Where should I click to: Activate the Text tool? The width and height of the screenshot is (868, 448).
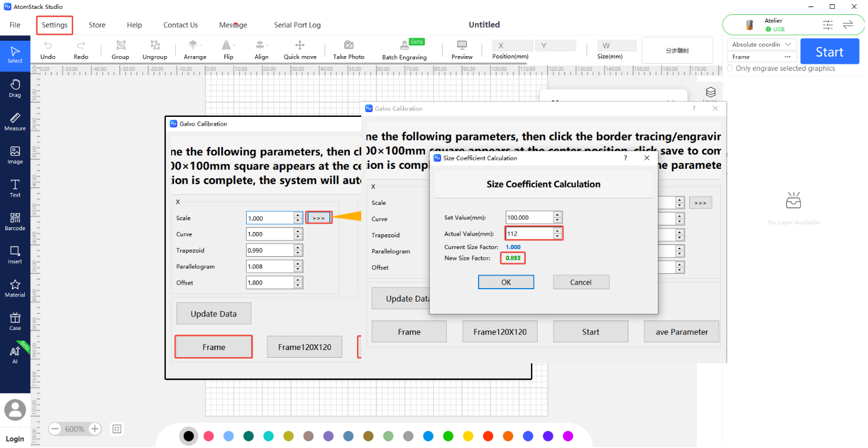click(x=15, y=188)
